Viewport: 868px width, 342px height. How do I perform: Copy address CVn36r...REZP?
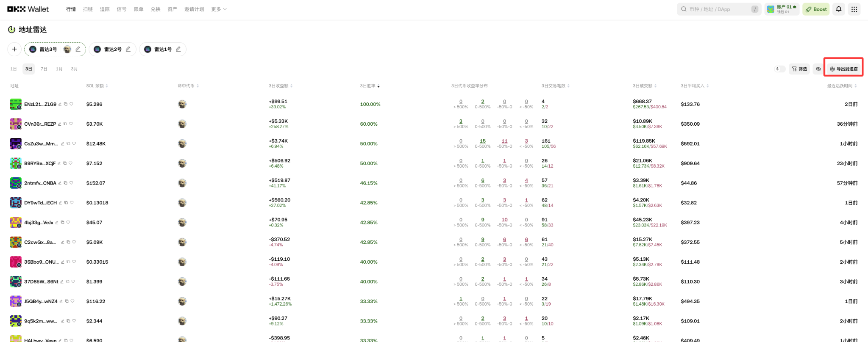pyautogui.click(x=65, y=124)
